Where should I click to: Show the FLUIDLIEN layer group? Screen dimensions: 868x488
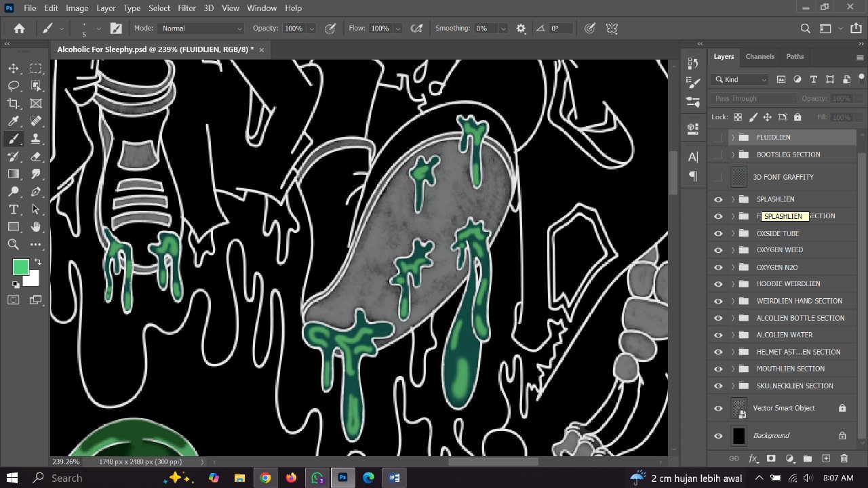[718, 137]
